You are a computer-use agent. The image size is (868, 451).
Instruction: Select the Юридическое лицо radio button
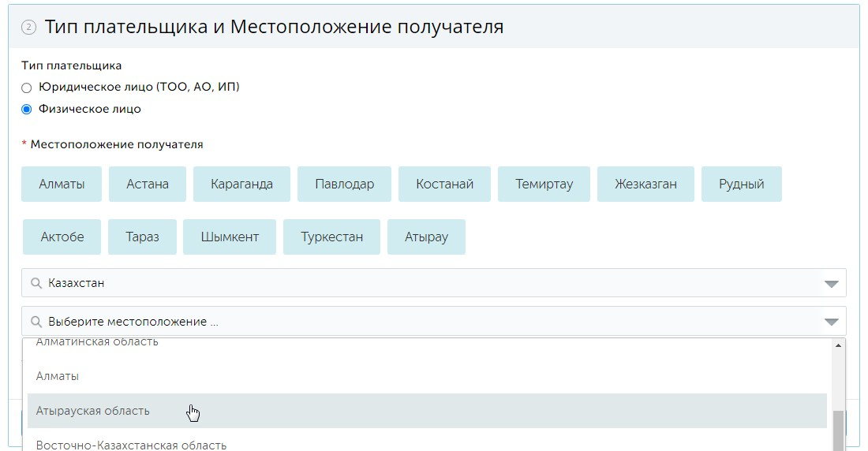pyautogui.click(x=27, y=88)
